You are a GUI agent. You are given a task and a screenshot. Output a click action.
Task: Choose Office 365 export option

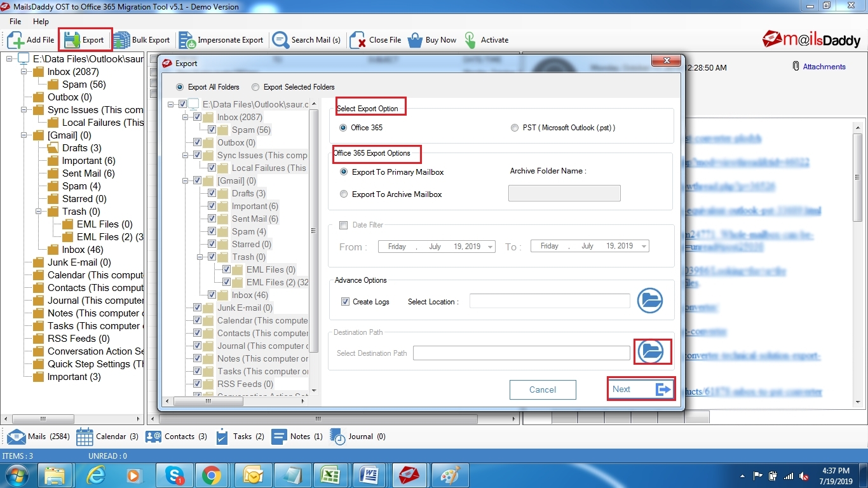click(344, 128)
